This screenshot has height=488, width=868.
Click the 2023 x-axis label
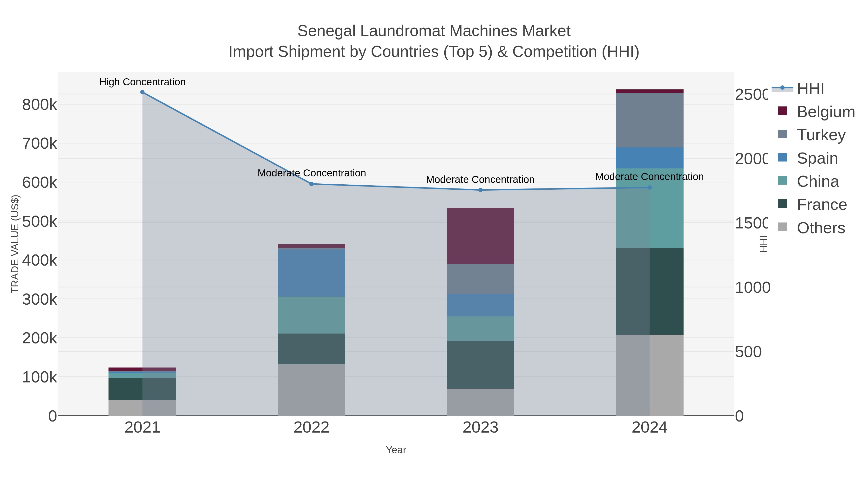click(x=481, y=428)
